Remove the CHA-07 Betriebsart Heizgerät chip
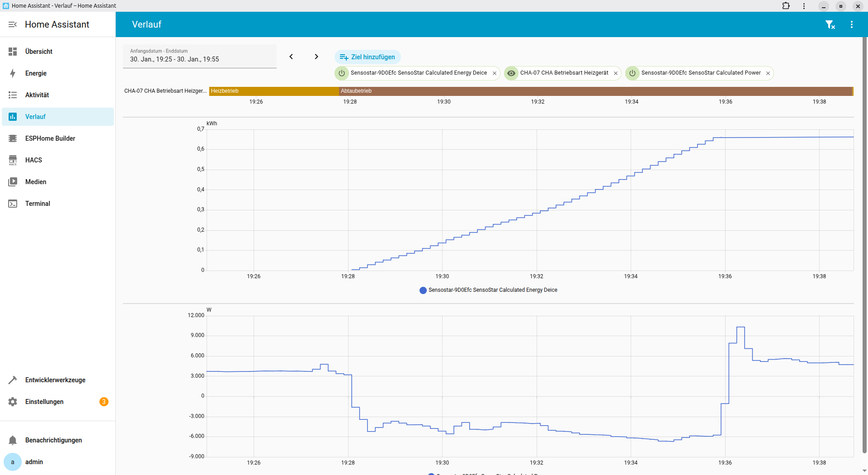868x475 pixels. point(616,73)
